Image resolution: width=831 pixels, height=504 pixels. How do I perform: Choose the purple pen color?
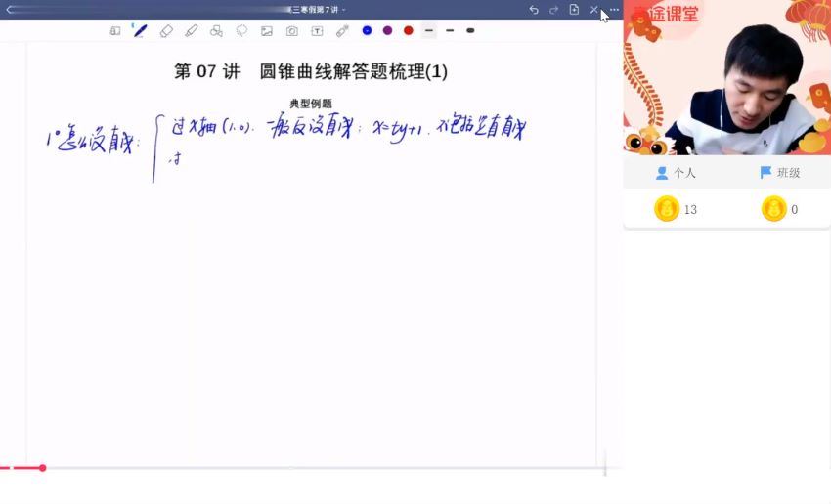pyautogui.click(x=387, y=30)
